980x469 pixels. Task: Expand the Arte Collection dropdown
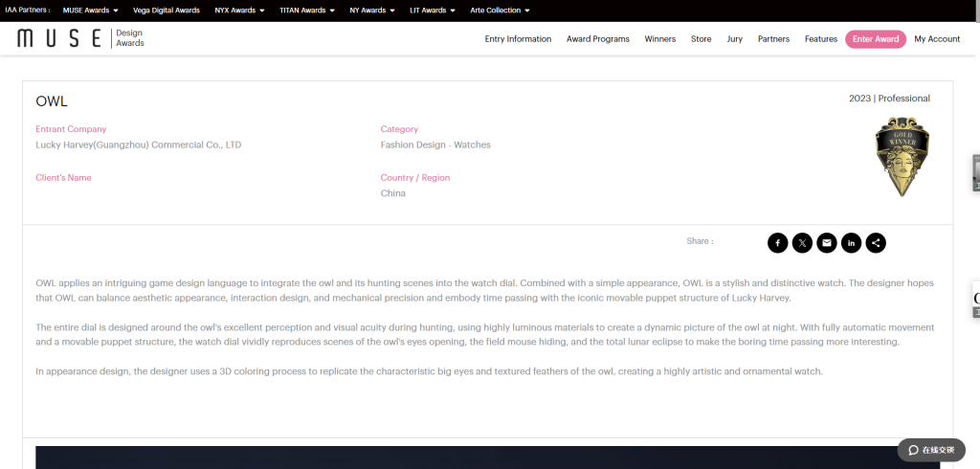coord(500,10)
